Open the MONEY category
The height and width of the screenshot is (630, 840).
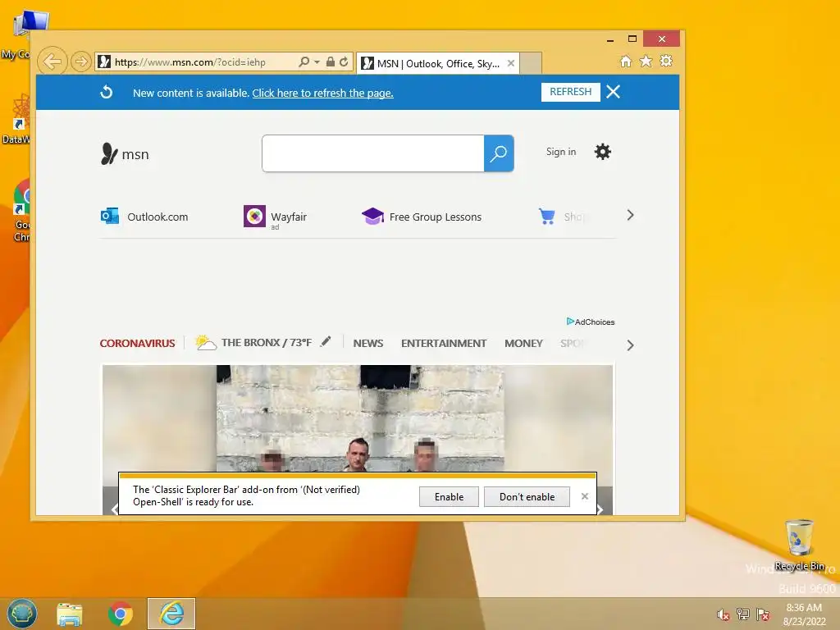[523, 344]
